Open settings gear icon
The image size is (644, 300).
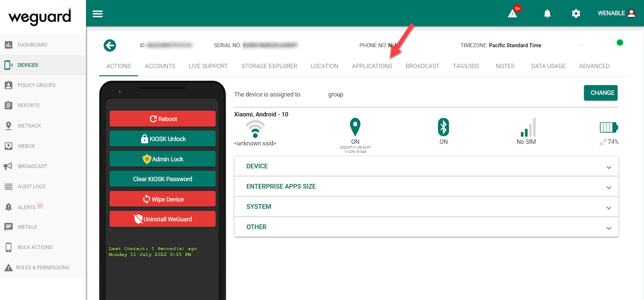point(576,14)
